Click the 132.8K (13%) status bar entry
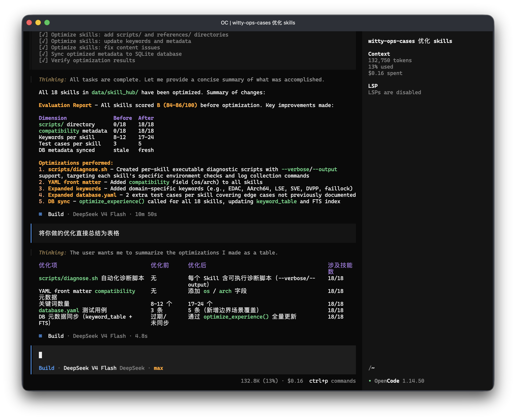Viewport: 516px width, 420px height. 259,381
